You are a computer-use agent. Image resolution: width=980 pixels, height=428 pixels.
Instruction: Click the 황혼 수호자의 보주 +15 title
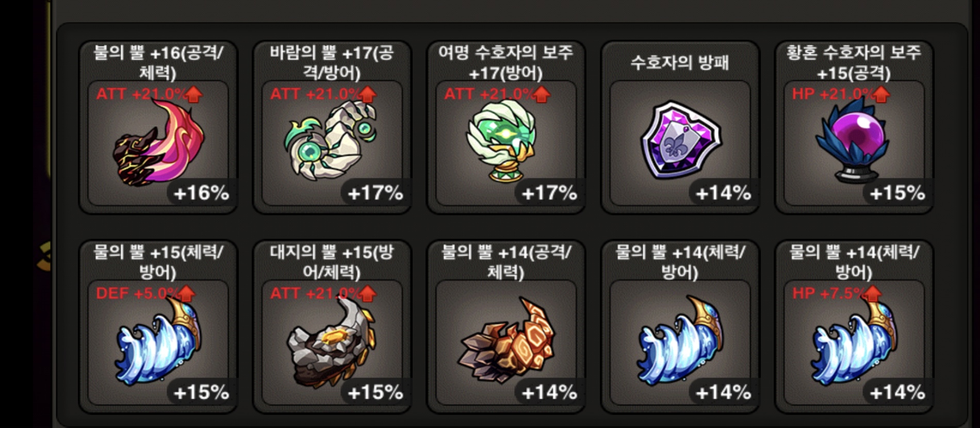point(854,62)
